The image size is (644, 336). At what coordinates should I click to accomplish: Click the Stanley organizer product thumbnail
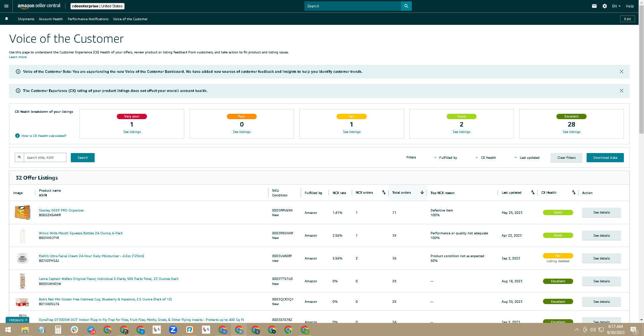pyautogui.click(x=22, y=212)
